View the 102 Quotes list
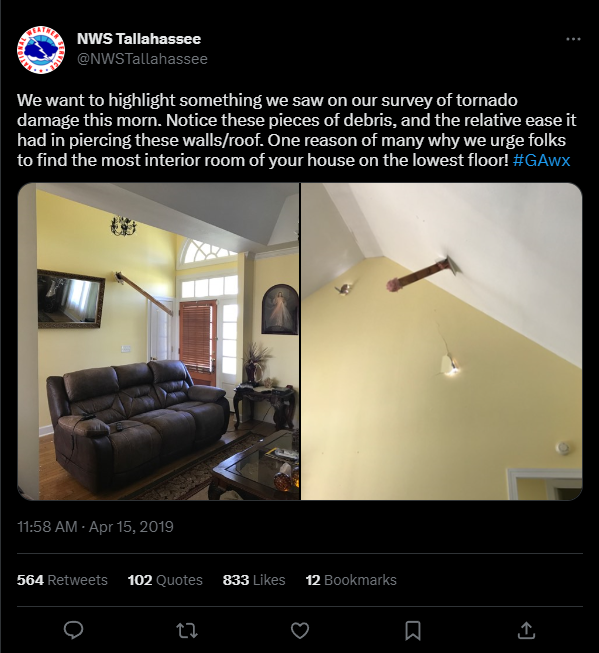The height and width of the screenshot is (653, 599). click(x=165, y=580)
